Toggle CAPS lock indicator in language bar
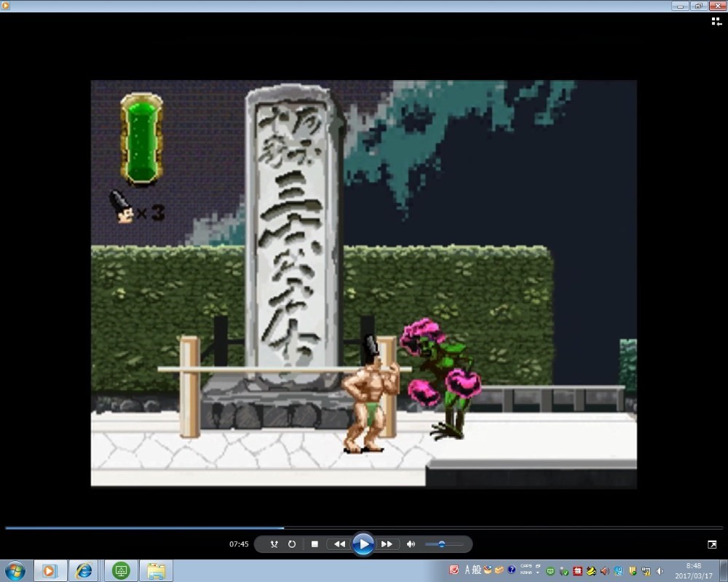 point(526,566)
